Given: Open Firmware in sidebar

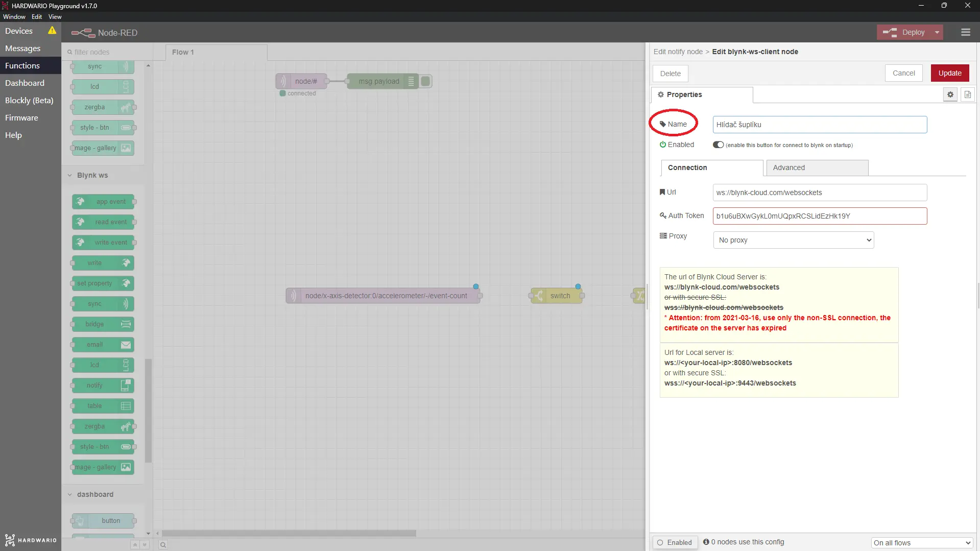Looking at the screenshot, I should click(31, 118).
